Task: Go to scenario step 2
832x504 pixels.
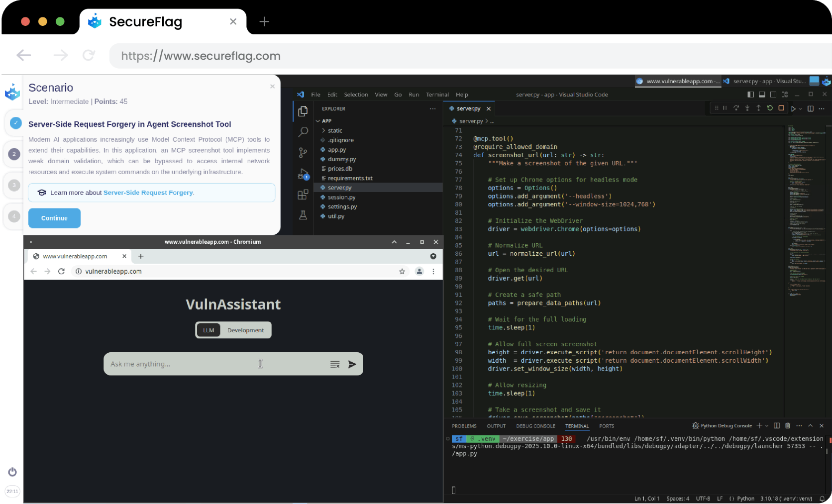Action: pyautogui.click(x=14, y=154)
